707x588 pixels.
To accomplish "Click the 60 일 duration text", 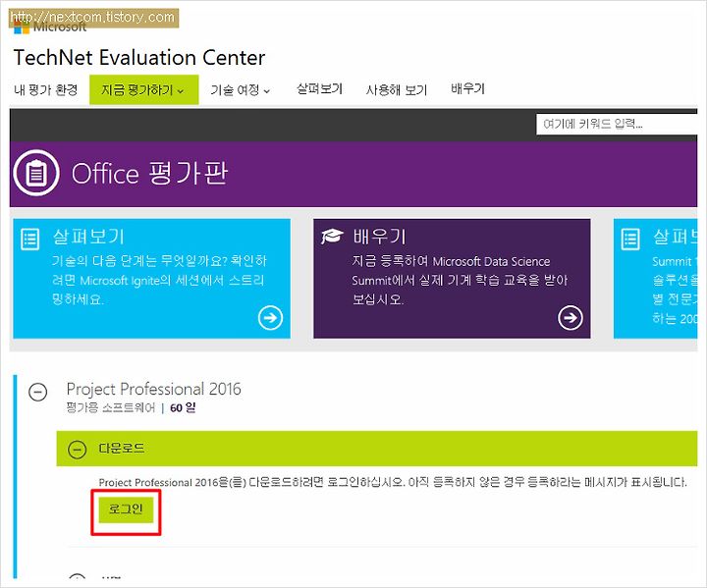I will pyautogui.click(x=183, y=408).
